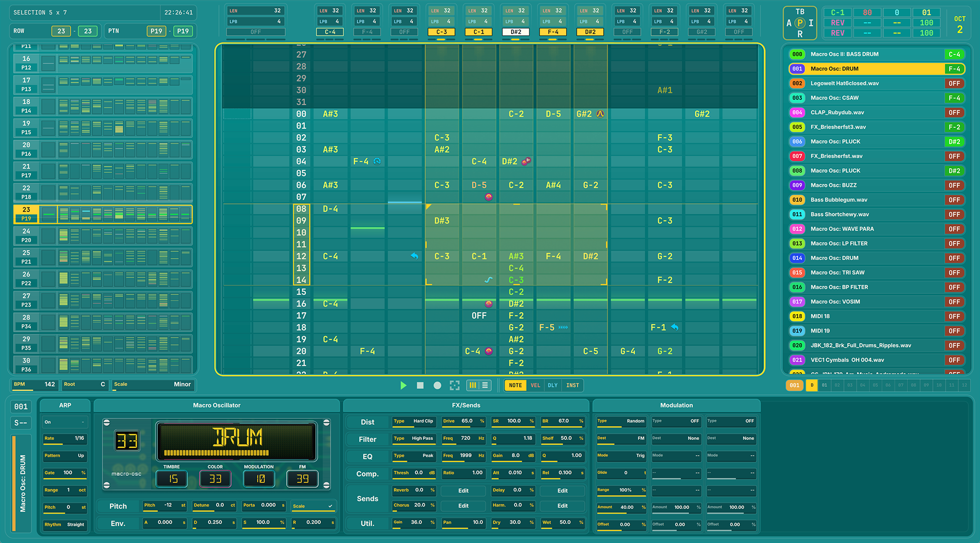Open the Dist Type Hard Clip dropdown
The height and width of the screenshot is (543, 980).
tap(413, 421)
